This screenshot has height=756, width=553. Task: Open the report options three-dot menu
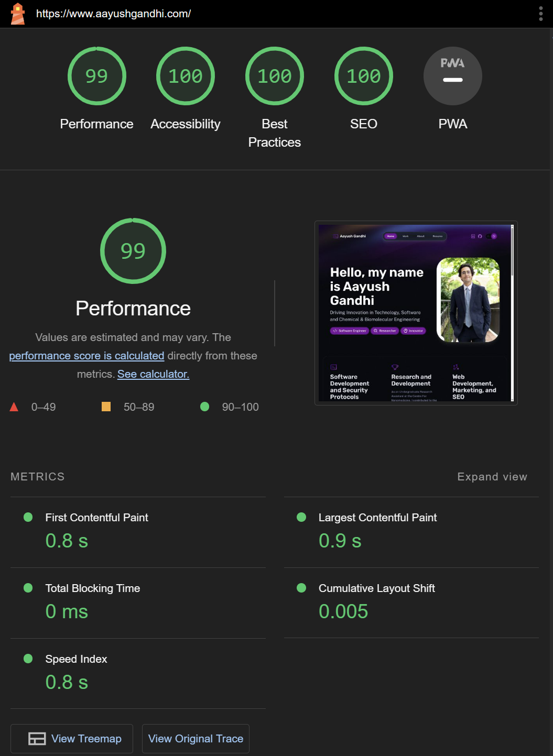pos(540,14)
